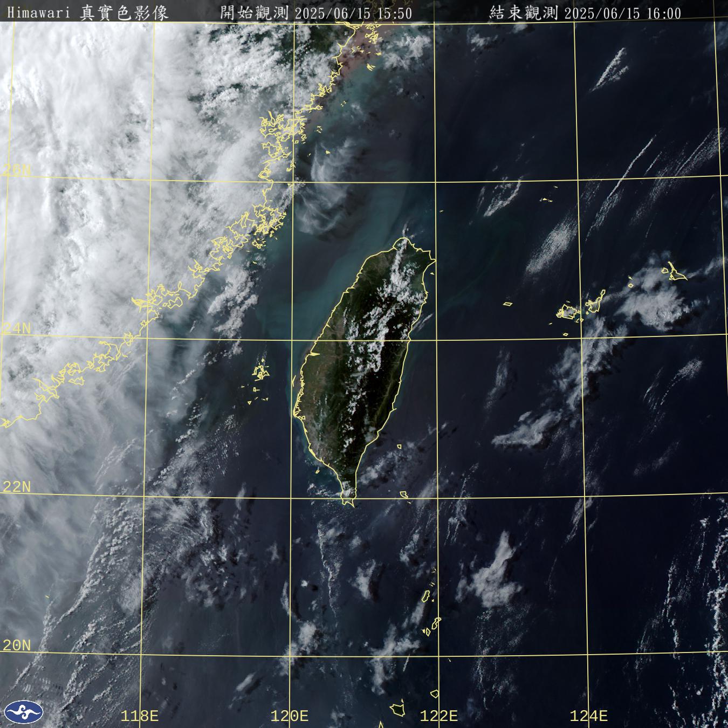Click the '20N' latitude label
Screen dimensions: 728x728
(17, 645)
